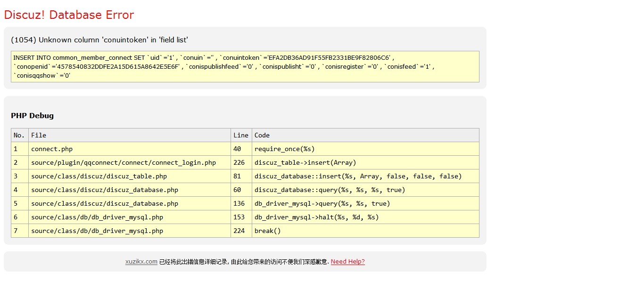Click the Code column header
Screen dimensions: 644x289
(260, 135)
